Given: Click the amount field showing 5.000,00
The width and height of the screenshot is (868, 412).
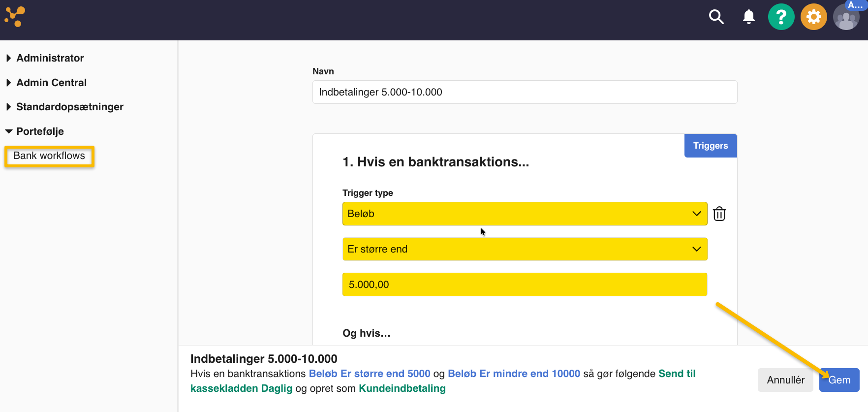Looking at the screenshot, I should click(x=525, y=285).
